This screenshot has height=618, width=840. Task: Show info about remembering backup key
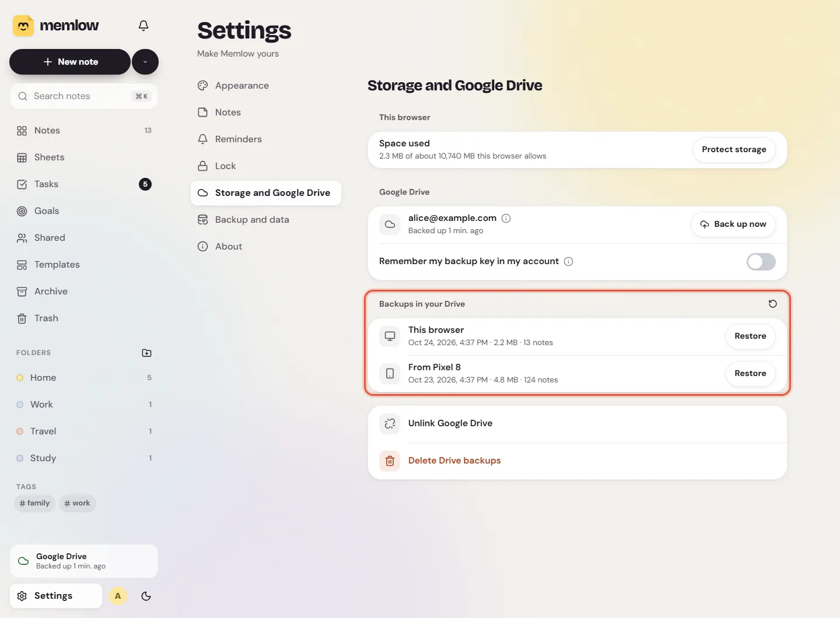pos(569,261)
